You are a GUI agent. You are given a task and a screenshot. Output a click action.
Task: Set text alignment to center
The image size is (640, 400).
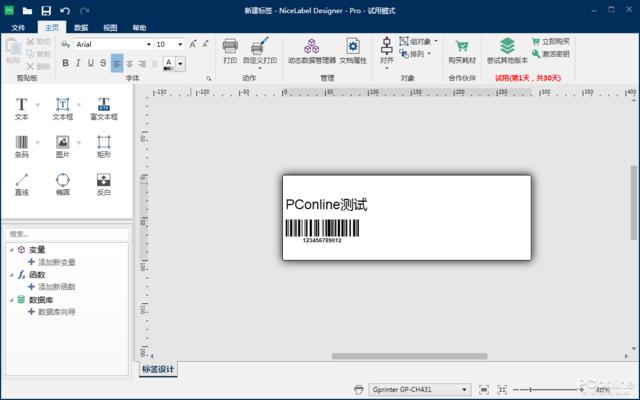[130, 64]
